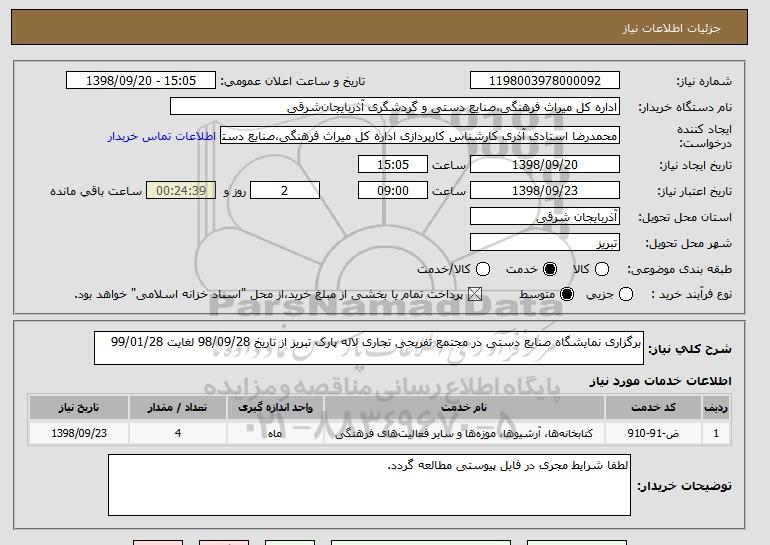Click the service name cell کتابخانه‌ها، آرشیوها
Image resolution: width=770 pixels, height=545 pixels.
tap(464, 433)
